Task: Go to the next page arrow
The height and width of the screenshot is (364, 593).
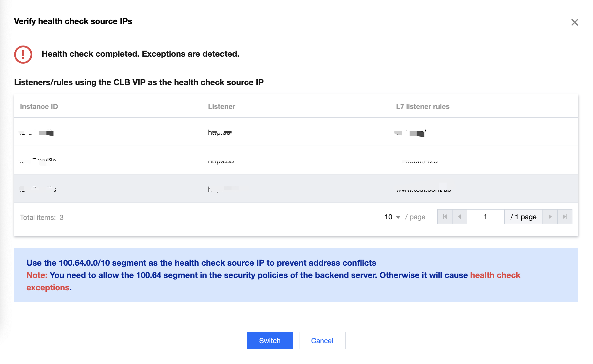Action: (550, 217)
